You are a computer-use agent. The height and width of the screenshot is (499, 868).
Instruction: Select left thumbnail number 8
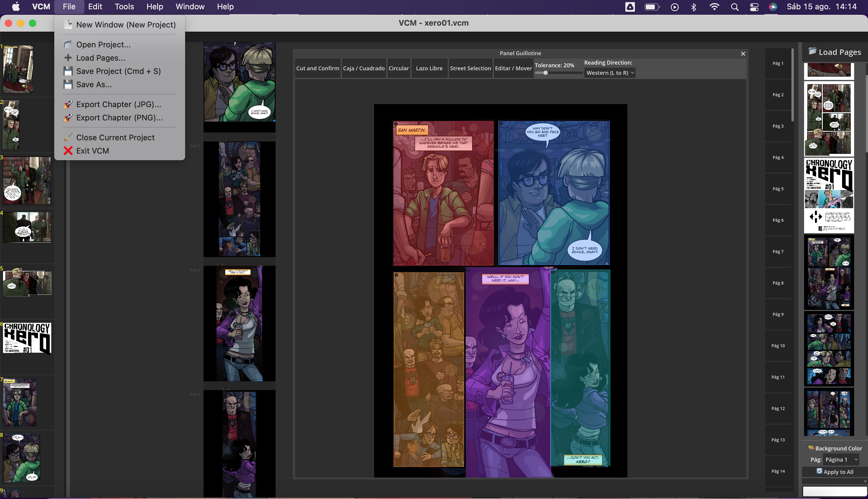click(x=22, y=458)
